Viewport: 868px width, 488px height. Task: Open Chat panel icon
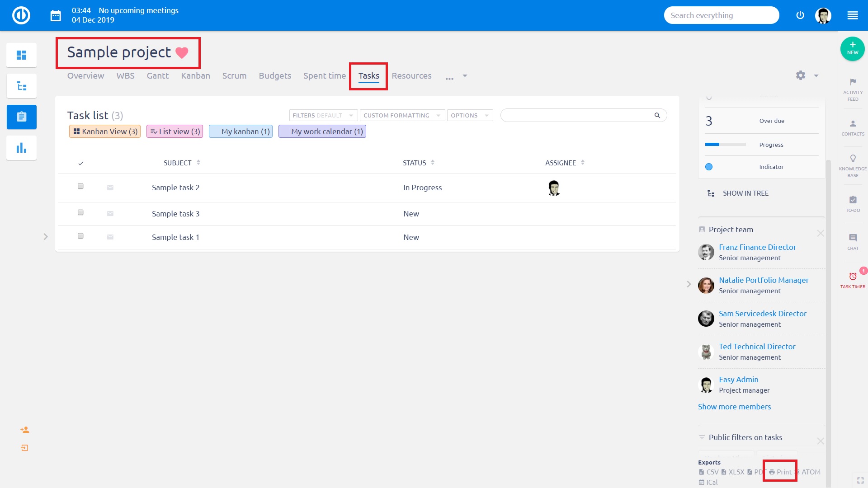(853, 238)
